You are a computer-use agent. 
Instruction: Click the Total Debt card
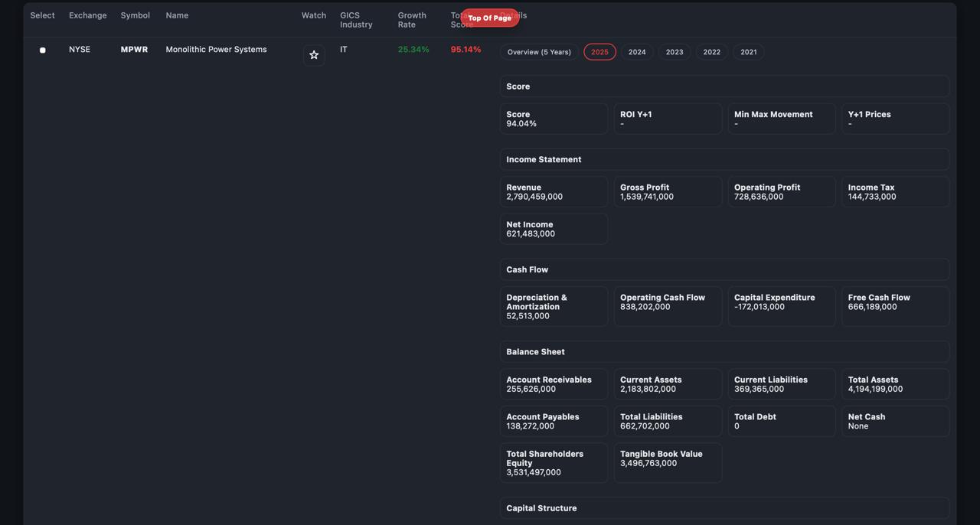(x=782, y=421)
